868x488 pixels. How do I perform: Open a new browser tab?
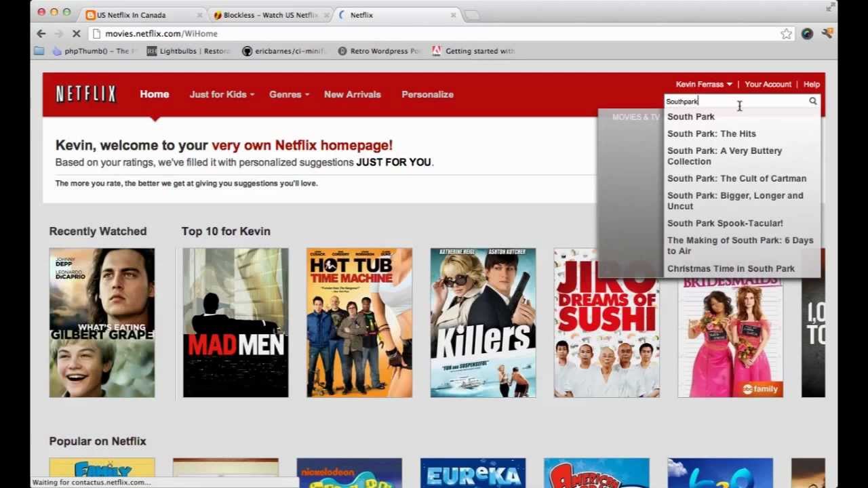(472, 15)
